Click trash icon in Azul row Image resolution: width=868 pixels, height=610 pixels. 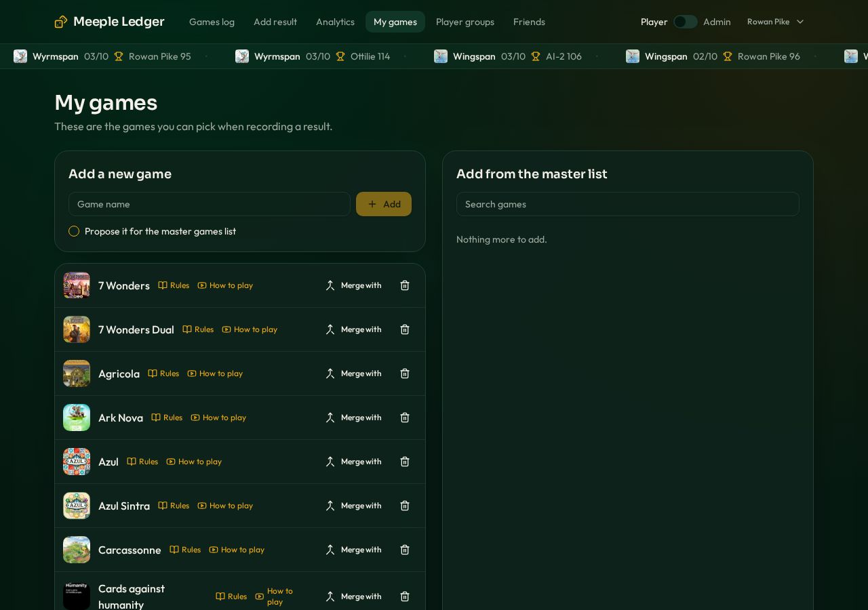[x=405, y=462]
